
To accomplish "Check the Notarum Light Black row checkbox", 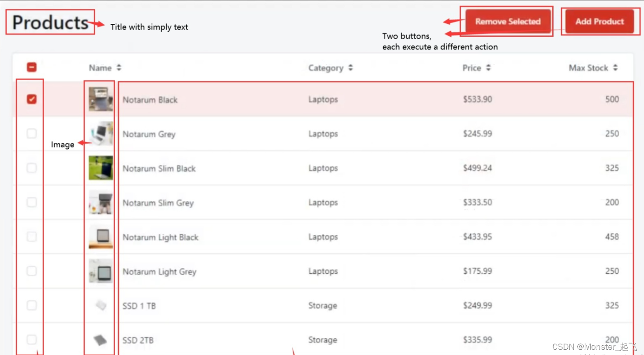I will pos(32,237).
